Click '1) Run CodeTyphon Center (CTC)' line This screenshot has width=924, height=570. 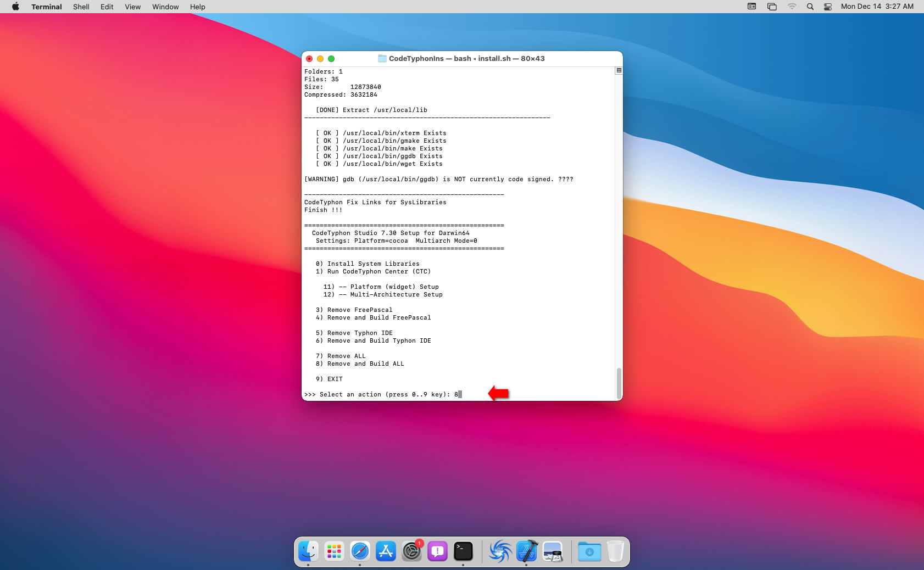[x=373, y=271]
